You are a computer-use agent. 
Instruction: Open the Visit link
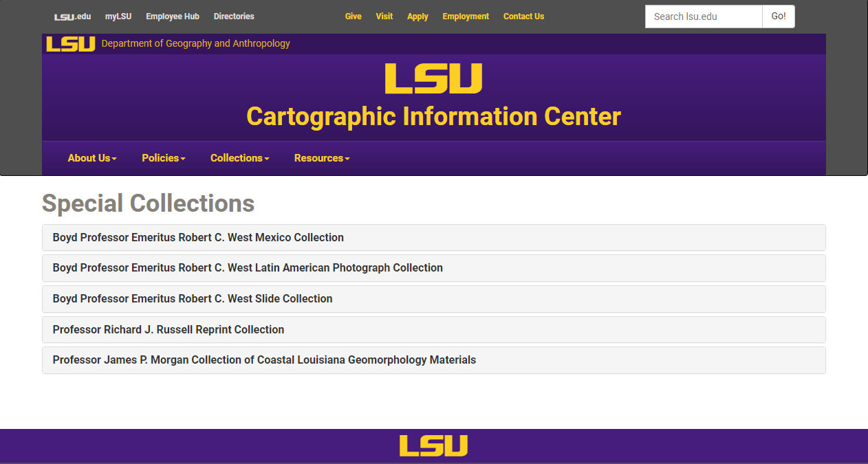pos(384,16)
